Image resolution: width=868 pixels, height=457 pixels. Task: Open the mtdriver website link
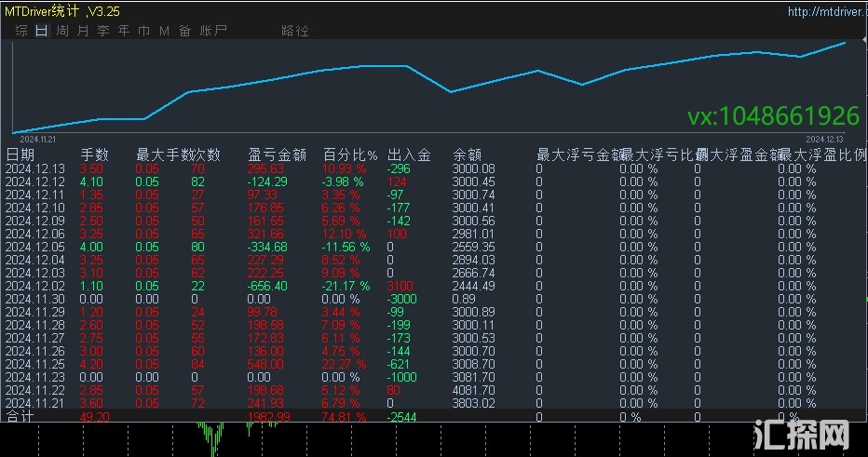pyautogui.click(x=824, y=12)
